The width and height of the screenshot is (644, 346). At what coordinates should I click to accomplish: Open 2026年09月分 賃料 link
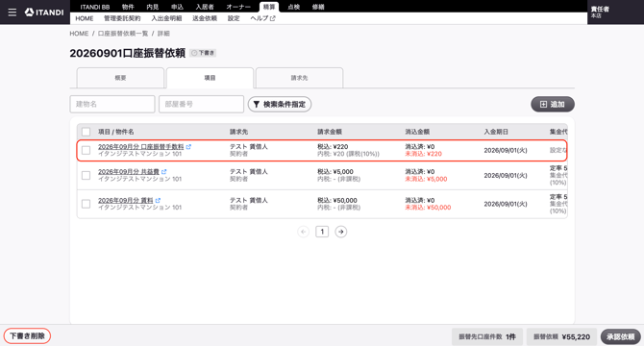pyautogui.click(x=126, y=200)
